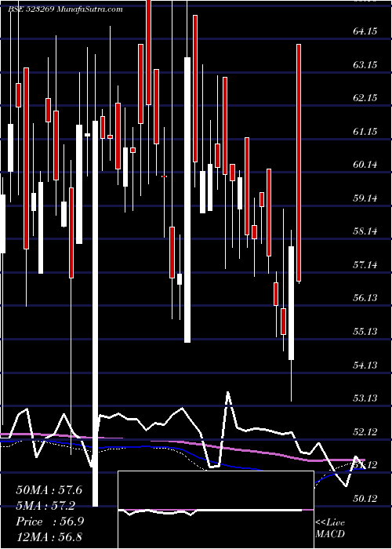This screenshot has width=392, height=549.
Task: Select the 56.13 price axis label
Action: click(x=365, y=297)
